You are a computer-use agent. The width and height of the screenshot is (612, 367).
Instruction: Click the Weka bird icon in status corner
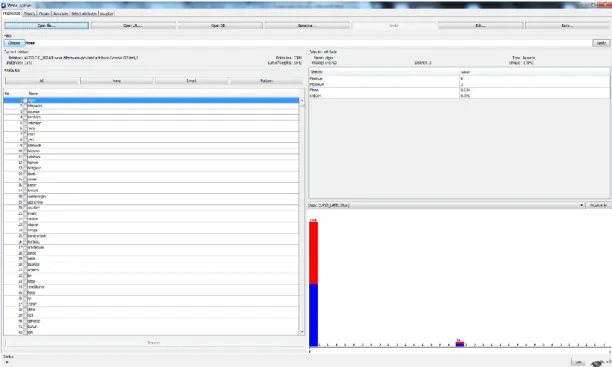tap(597, 363)
